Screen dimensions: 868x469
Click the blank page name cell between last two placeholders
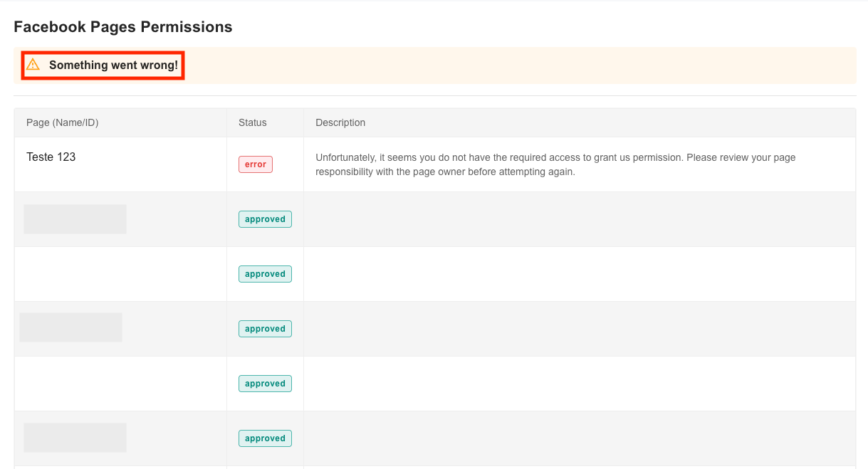click(120, 384)
